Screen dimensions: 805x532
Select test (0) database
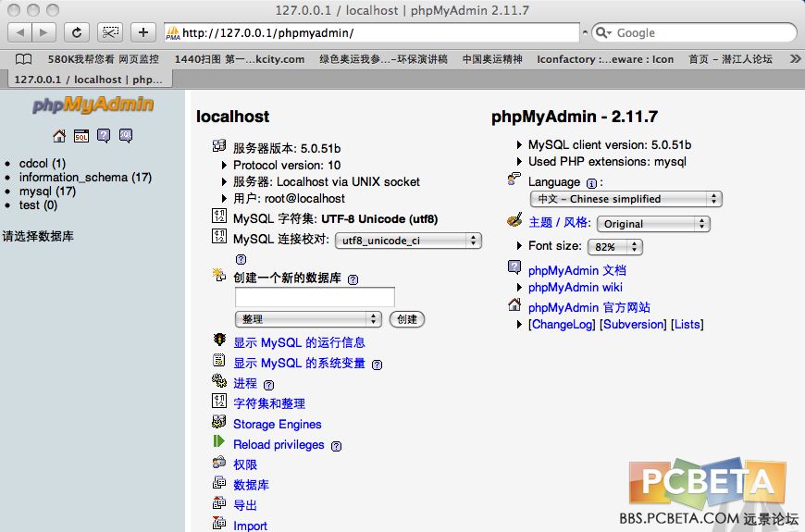click(x=38, y=204)
